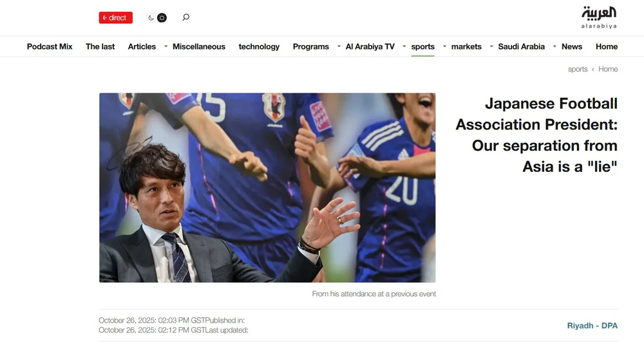Click the sports breadcrumb link
Screen dimensions: 644x349
(x=578, y=69)
